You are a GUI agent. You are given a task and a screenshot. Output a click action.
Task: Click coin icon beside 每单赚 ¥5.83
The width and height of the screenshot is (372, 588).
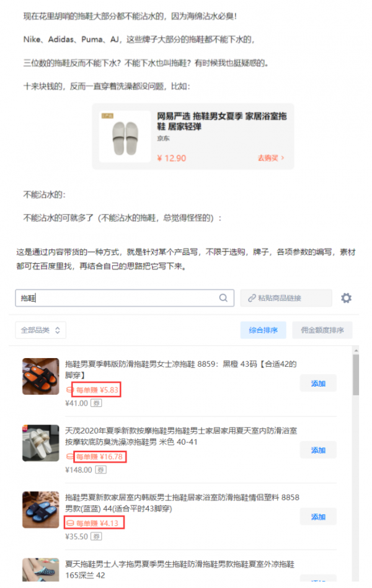[69, 390]
